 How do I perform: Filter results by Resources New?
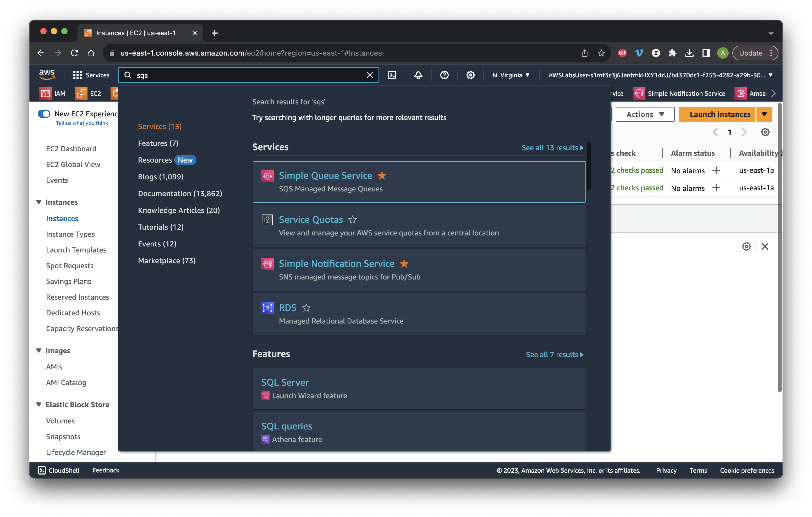(x=167, y=160)
